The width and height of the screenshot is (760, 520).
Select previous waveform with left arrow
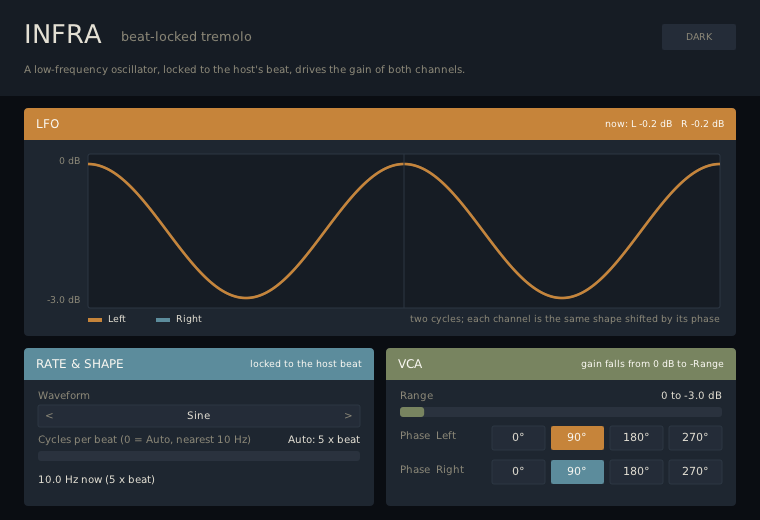(x=49, y=416)
